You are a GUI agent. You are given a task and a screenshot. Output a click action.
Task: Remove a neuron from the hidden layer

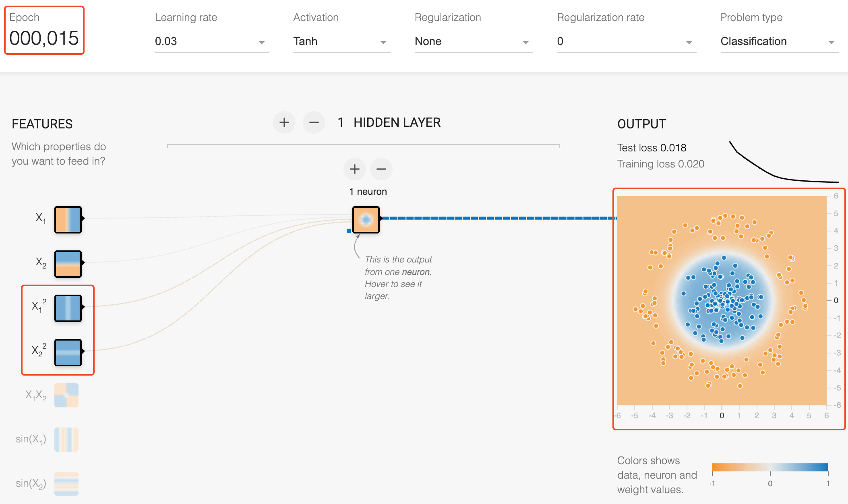[x=381, y=169]
